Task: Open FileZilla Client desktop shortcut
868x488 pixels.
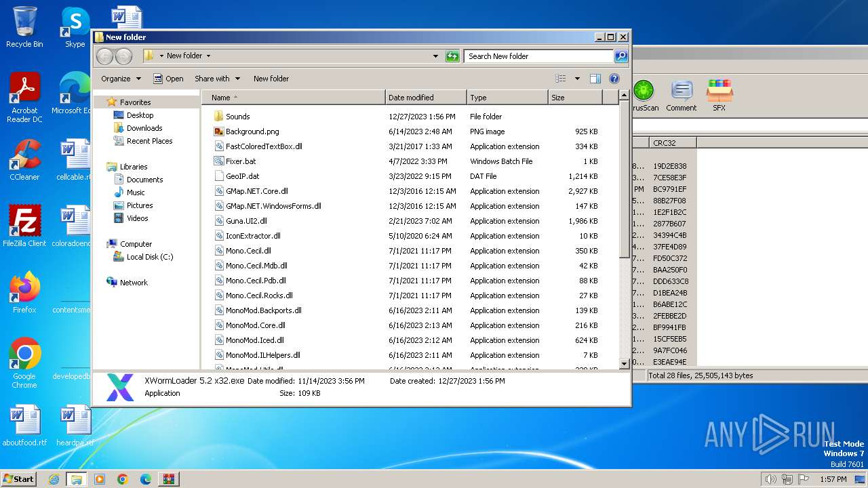Action: (24, 226)
